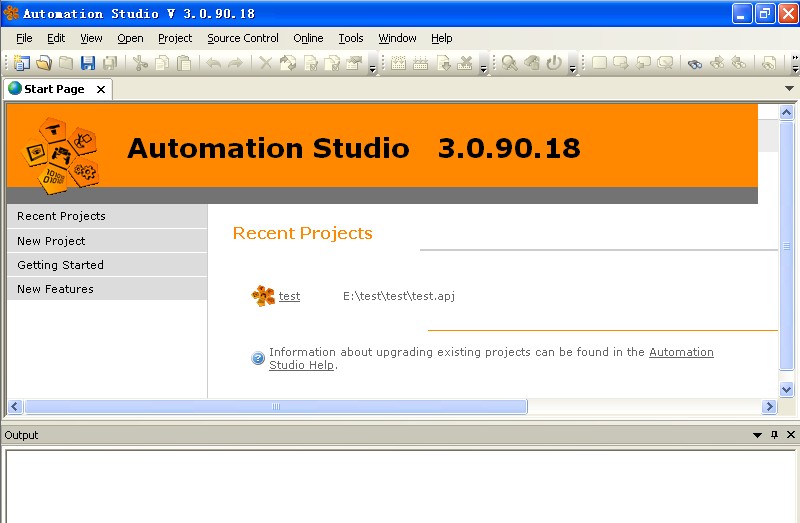Click the Find Previous binoculars icon
This screenshot has width=800, height=523.
739,63
